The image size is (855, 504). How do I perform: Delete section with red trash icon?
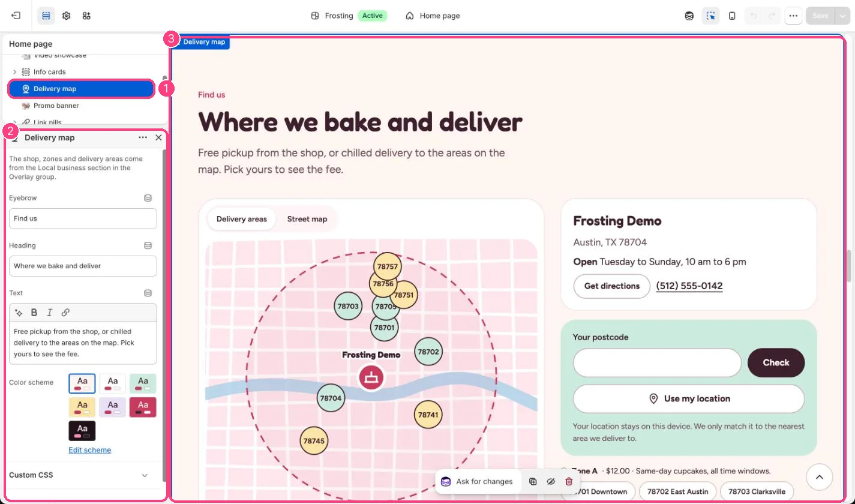(569, 481)
